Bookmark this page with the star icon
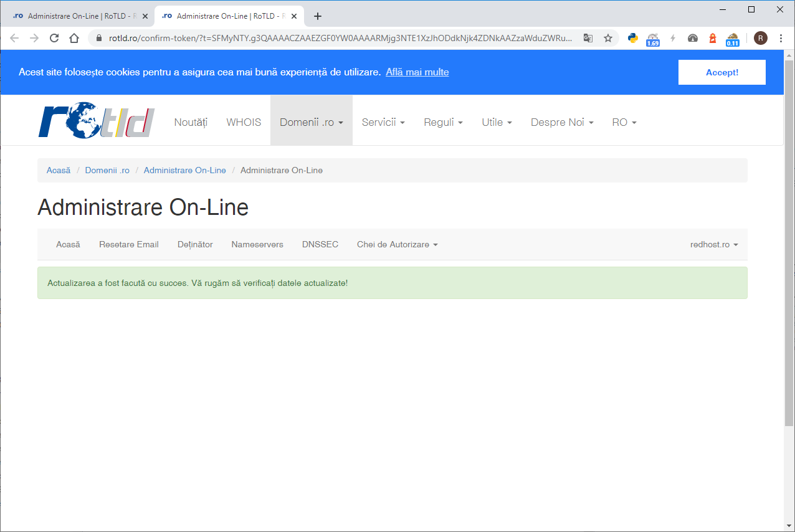Viewport: 795px width, 532px height. [x=608, y=38]
